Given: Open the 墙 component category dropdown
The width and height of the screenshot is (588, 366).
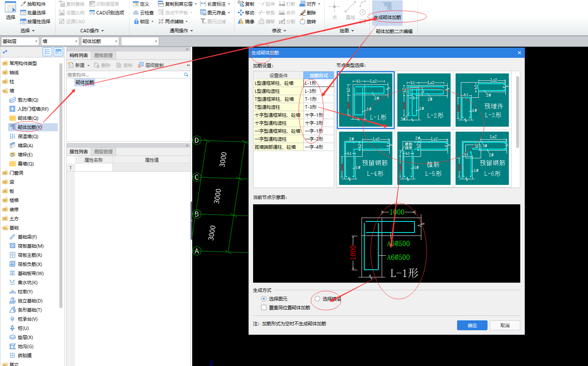Looking at the screenshot, I should 60,41.
